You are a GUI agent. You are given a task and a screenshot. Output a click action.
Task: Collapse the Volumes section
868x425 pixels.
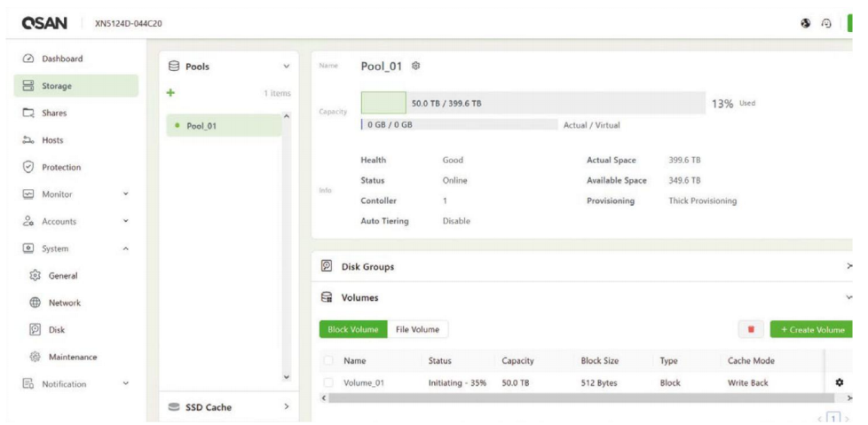click(848, 298)
